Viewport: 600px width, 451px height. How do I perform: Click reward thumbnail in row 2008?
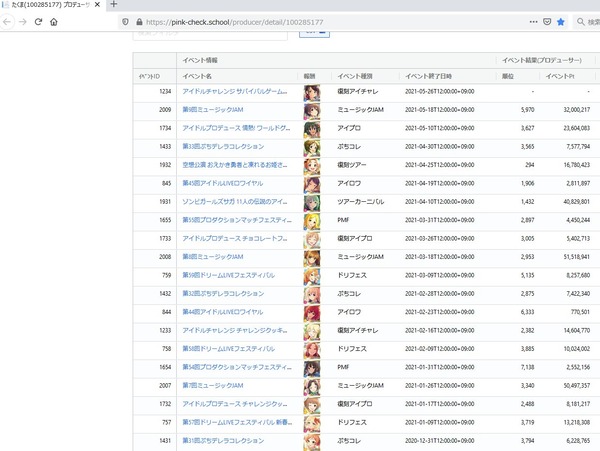(312, 258)
